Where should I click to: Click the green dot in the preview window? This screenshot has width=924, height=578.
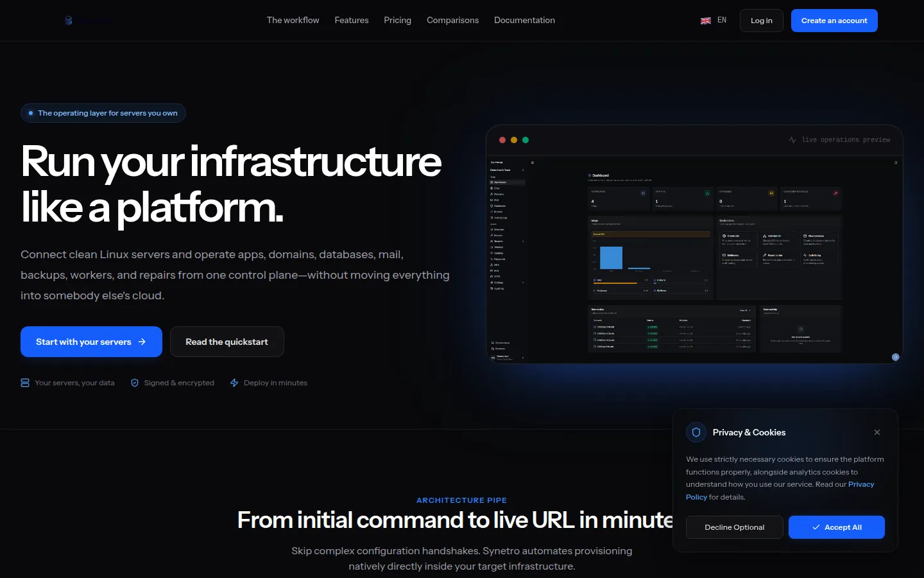pos(526,140)
